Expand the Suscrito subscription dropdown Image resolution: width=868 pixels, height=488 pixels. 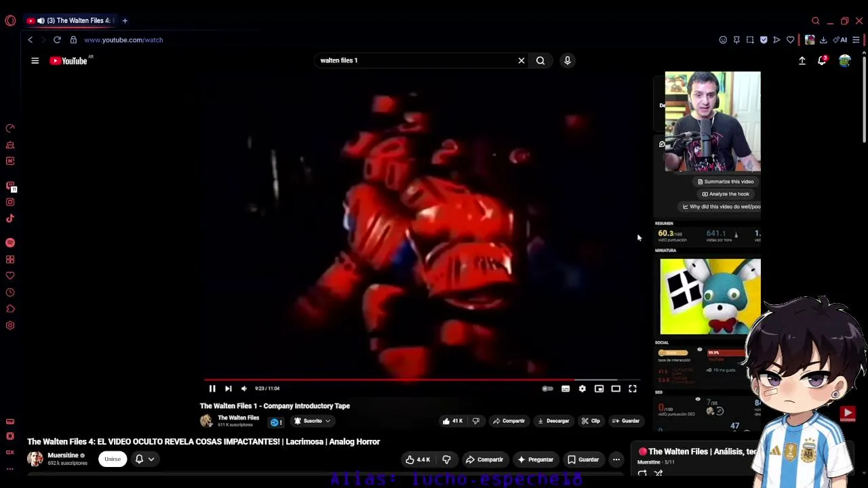(313, 421)
